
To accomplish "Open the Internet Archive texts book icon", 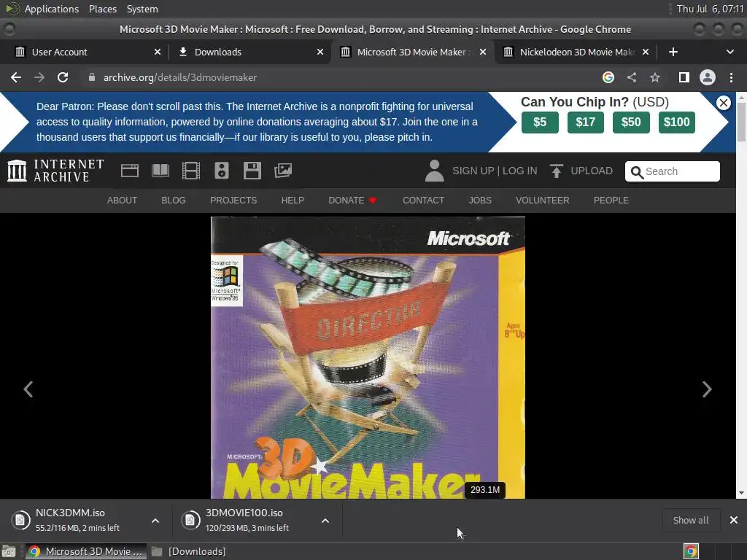I will tap(160, 171).
